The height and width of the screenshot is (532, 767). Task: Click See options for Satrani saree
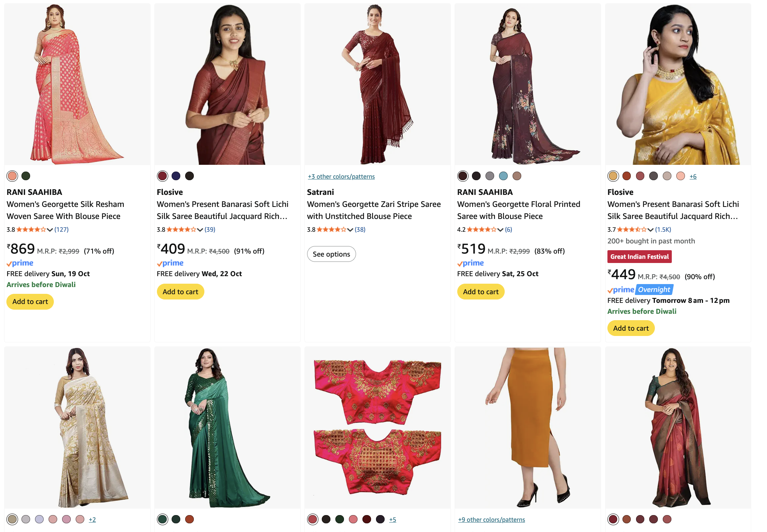tap(331, 254)
